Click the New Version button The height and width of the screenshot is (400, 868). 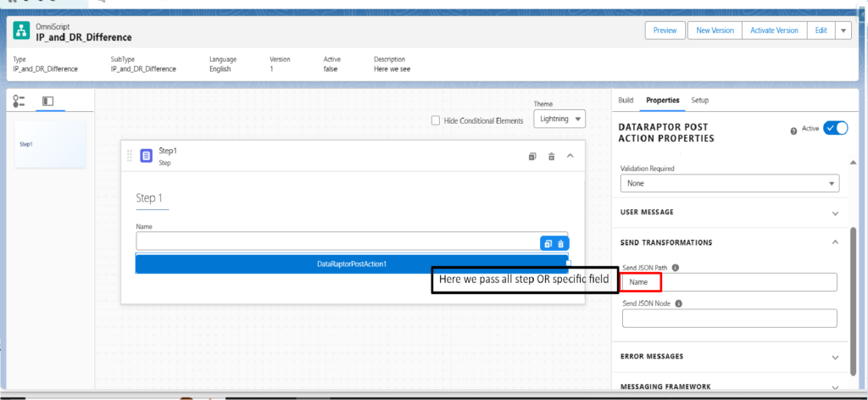click(715, 31)
